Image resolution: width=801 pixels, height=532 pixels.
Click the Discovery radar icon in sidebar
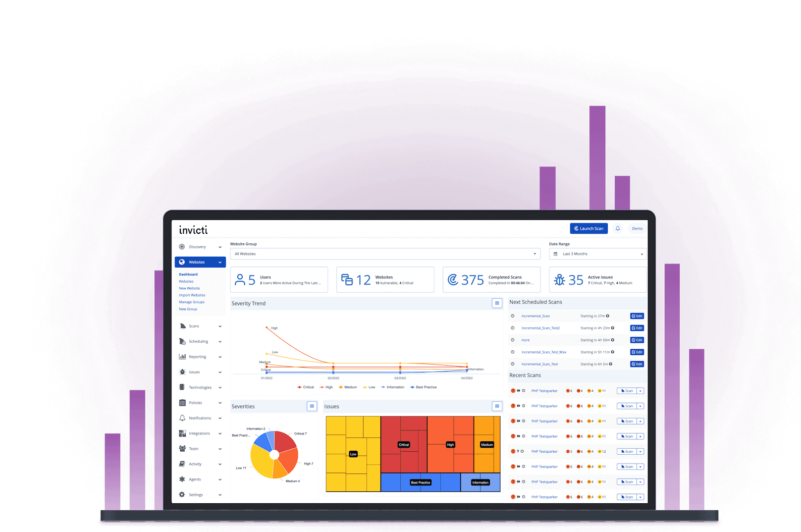182,247
